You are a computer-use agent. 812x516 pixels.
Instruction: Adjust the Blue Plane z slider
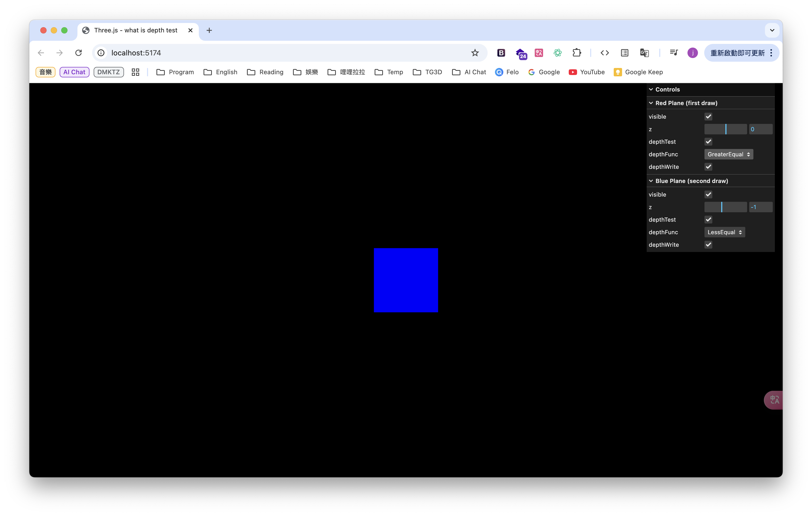725,207
